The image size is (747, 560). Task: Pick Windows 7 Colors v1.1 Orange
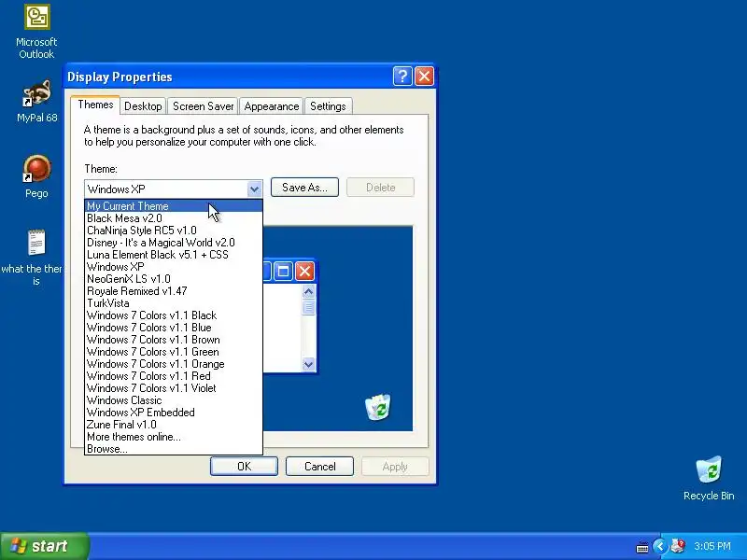coord(174,364)
